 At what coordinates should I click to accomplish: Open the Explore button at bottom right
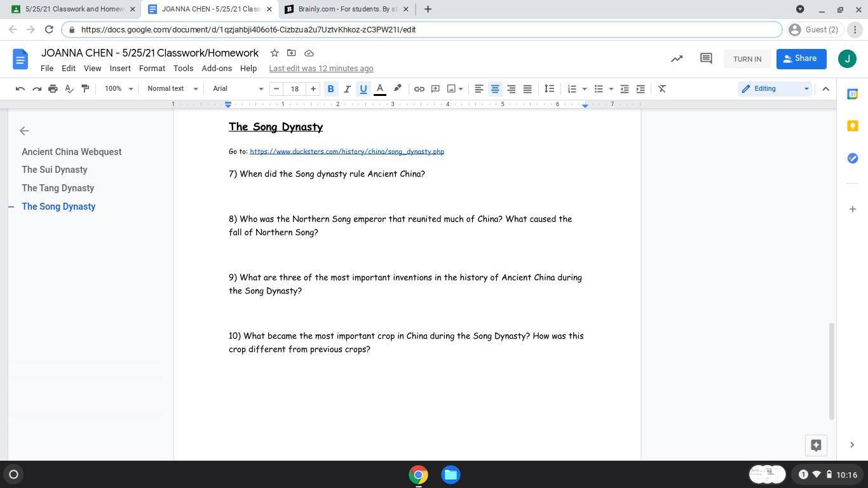point(816,445)
